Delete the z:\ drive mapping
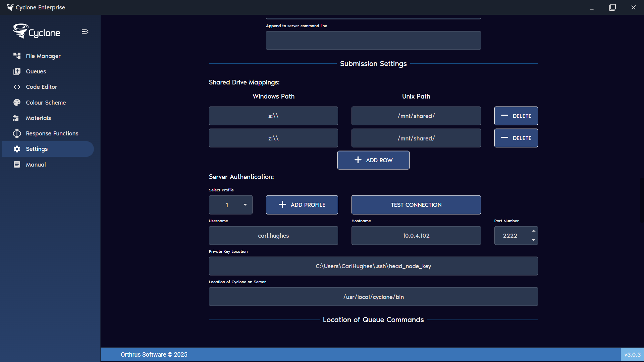This screenshot has height=362, width=644. 516,138
